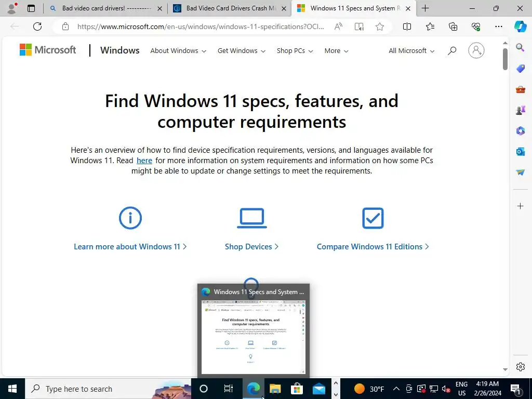Close the Bad video card drivers search tab
The image size is (532, 399).
[x=159, y=8]
